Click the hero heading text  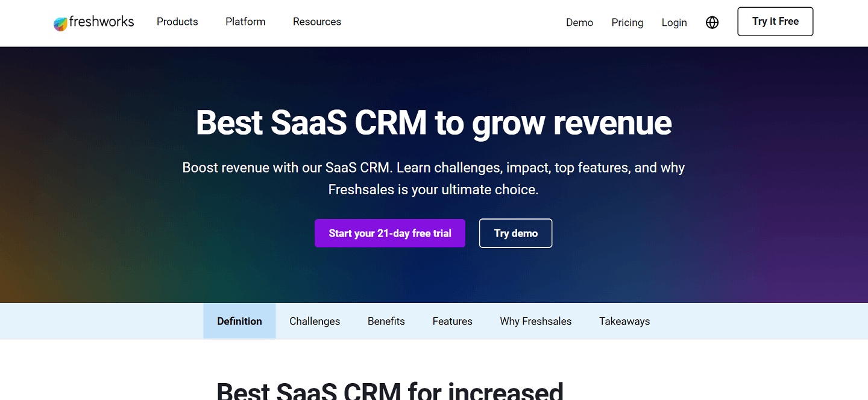[x=433, y=123]
